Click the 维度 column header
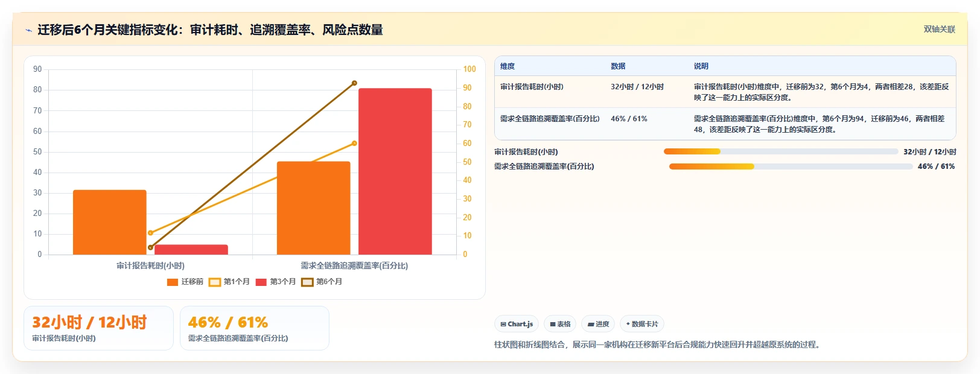 [x=507, y=66]
